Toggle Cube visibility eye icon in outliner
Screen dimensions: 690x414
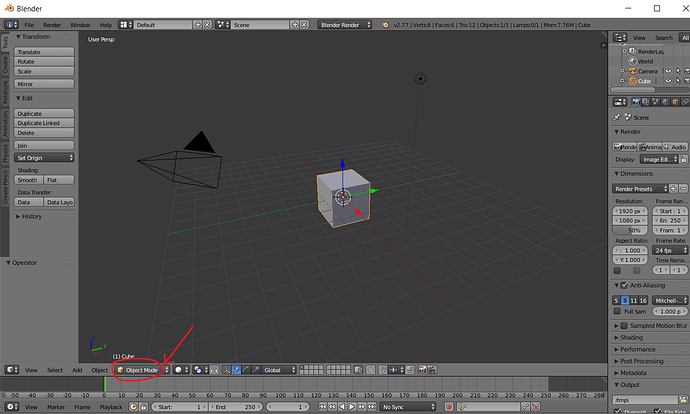[668, 81]
